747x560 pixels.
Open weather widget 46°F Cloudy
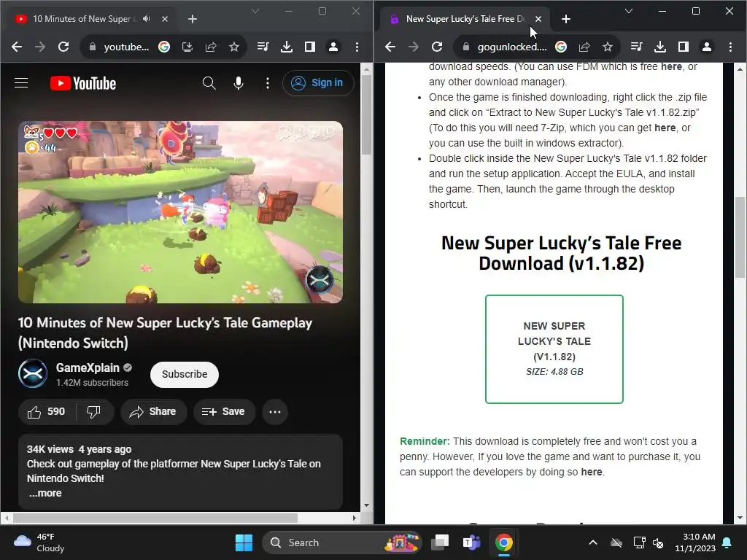[x=39, y=542]
